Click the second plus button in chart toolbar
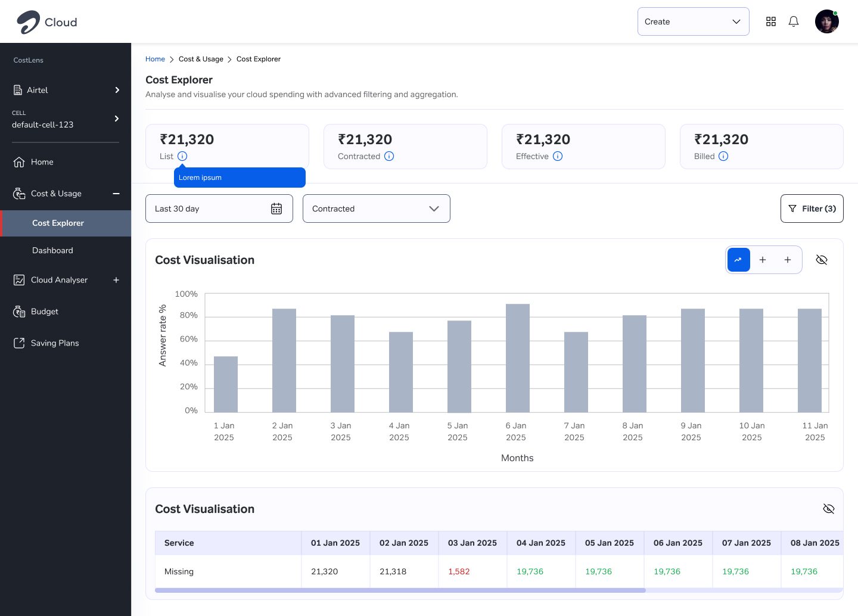The image size is (858, 616). 788,260
